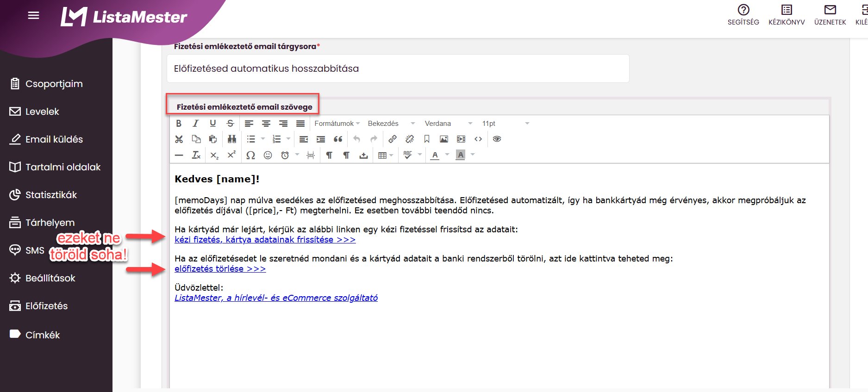Open ÜZENETEK messages

830,15
